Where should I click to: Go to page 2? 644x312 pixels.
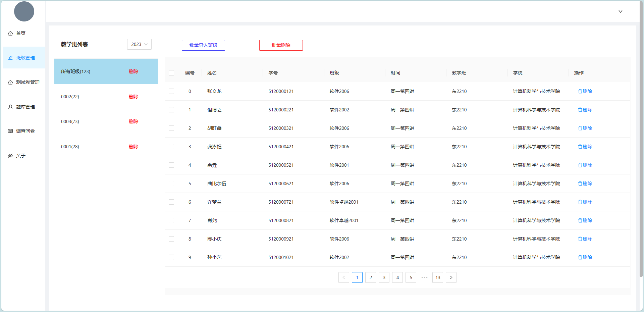[371, 277]
